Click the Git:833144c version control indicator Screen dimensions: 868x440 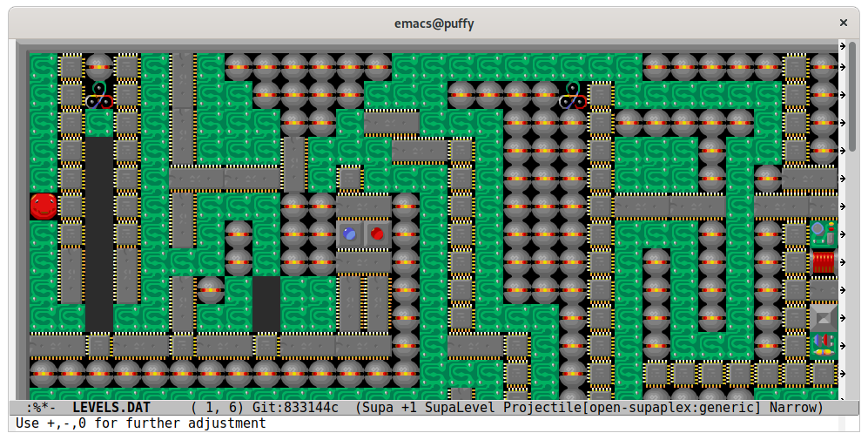295,408
